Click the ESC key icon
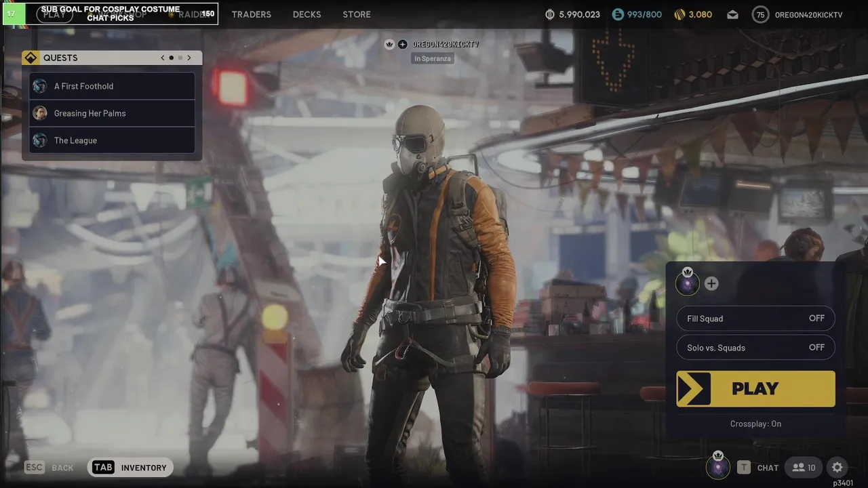 coord(35,468)
